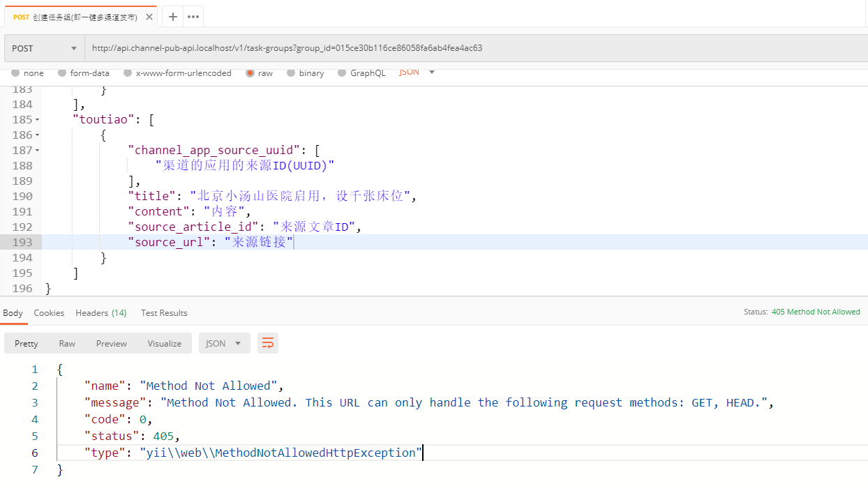Click the request URL input field
The height and width of the screenshot is (493, 868).
(474, 49)
